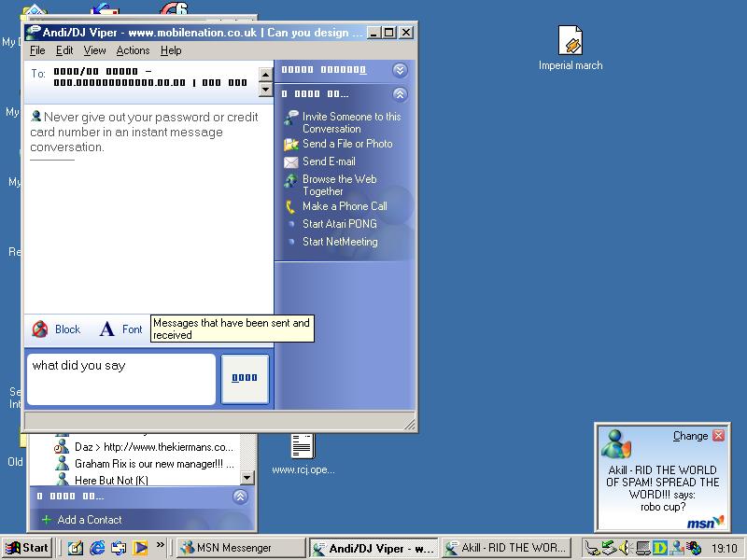The image size is (747, 560).
Task: Expand the top sidebar section chevron
Action: 400,69
